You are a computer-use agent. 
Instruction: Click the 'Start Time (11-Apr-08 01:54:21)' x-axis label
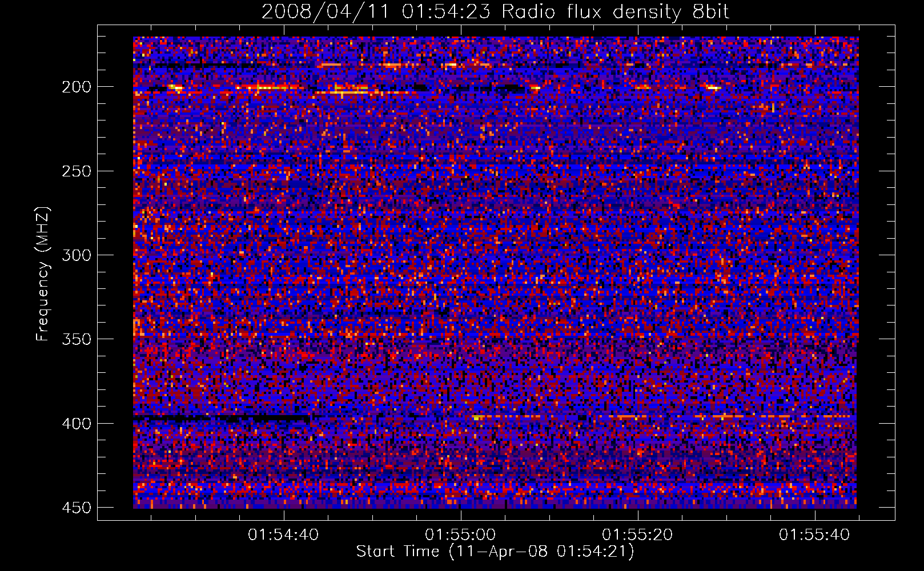tap(495, 552)
